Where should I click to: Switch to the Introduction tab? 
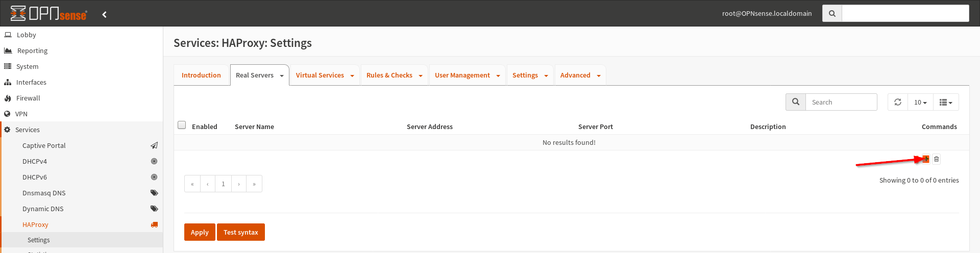[x=201, y=75]
